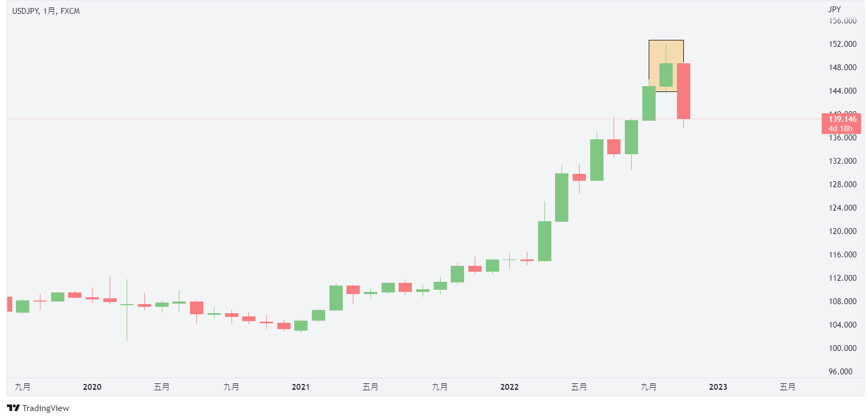Click the 2021 label on time axis
Image resolution: width=868 pixels, height=419 pixels.
pos(301,387)
